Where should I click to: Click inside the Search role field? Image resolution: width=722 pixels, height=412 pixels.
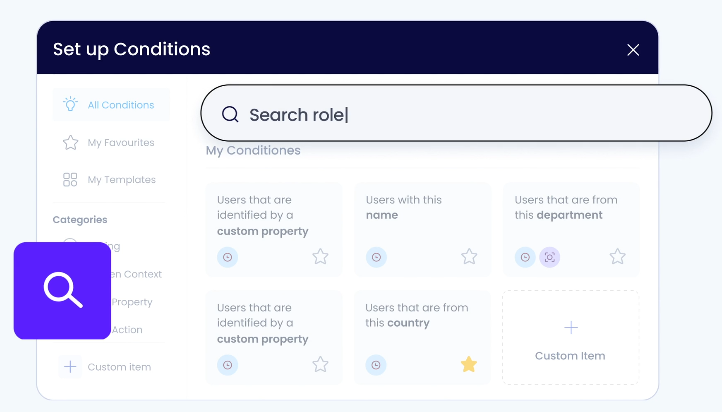tap(456, 113)
